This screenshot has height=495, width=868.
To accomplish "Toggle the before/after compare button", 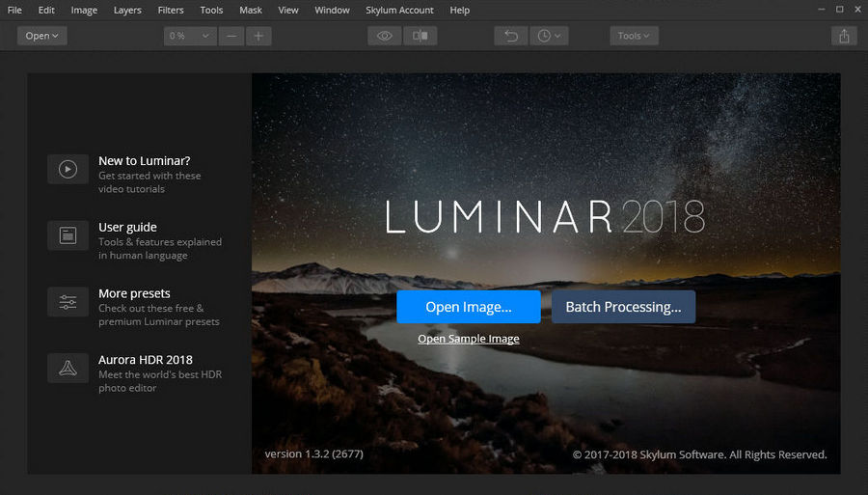I will pyautogui.click(x=420, y=36).
